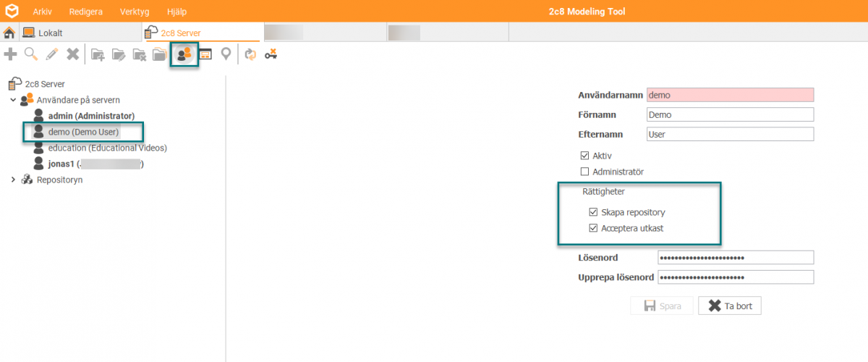
Task: Click the add folder icon
Action: (x=98, y=54)
